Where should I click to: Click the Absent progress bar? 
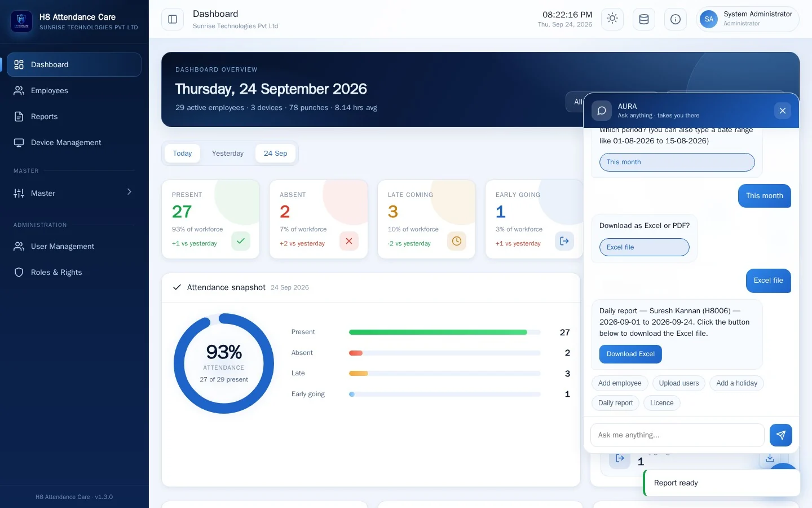tap(445, 353)
